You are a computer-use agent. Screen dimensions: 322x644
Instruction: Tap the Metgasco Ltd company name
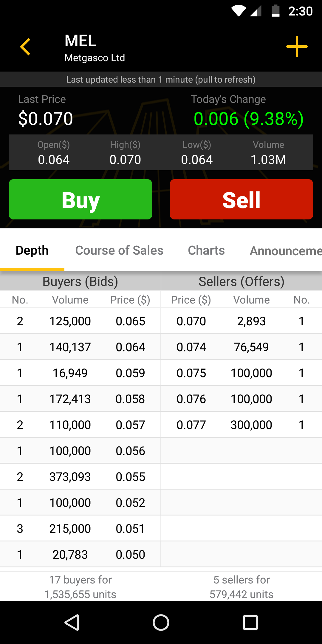(95, 58)
